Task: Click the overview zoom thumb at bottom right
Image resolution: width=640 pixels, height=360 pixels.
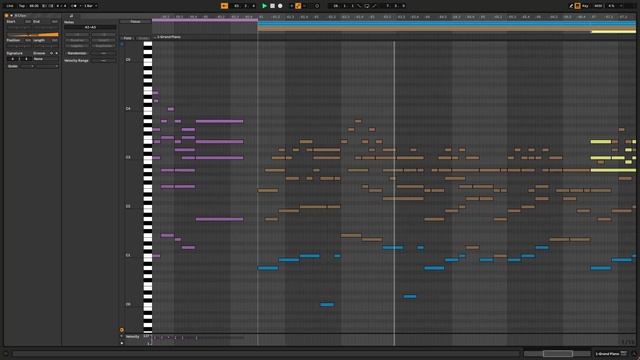Action: point(558,353)
